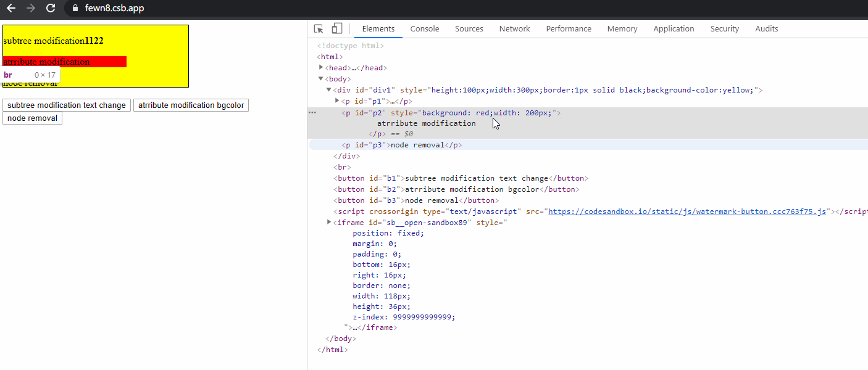Open the Network tab
This screenshot has height=370, width=868.
pyautogui.click(x=514, y=29)
